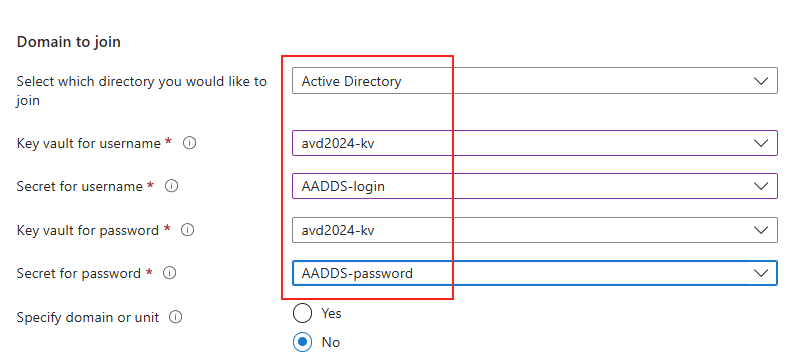Open Secret for username combo box

(x=535, y=186)
